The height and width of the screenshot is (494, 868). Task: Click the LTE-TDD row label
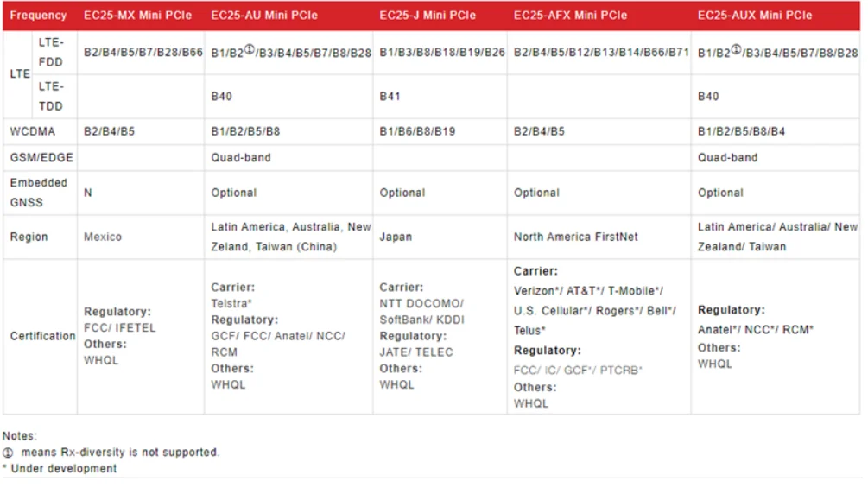tap(51, 96)
